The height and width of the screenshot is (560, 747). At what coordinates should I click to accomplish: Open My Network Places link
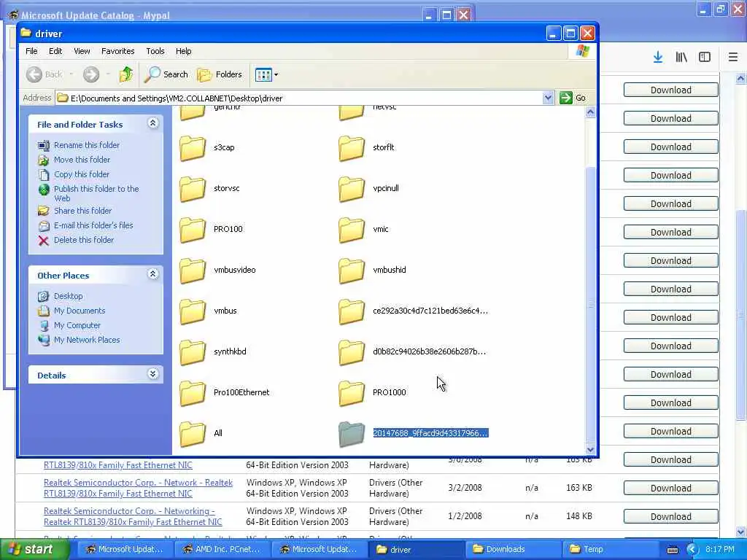pyautogui.click(x=87, y=340)
